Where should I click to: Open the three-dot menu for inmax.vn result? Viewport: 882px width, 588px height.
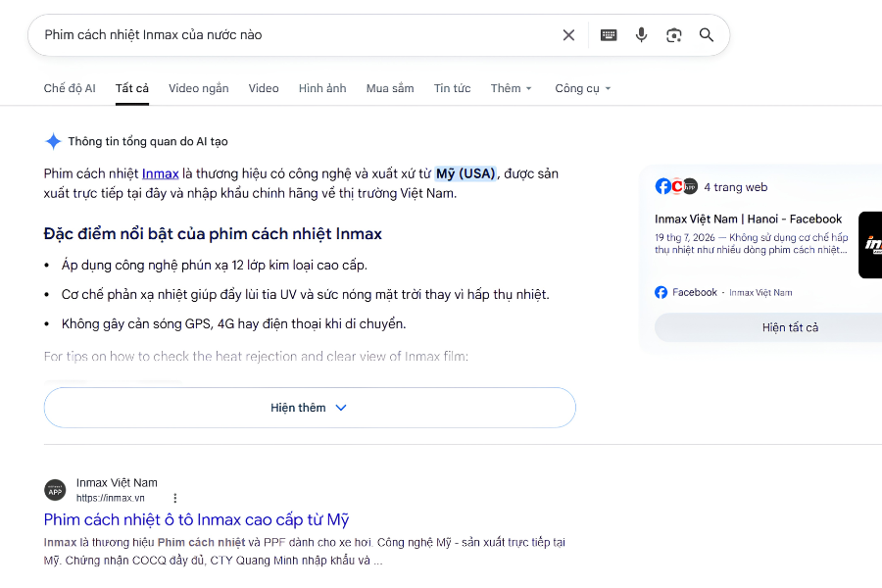(x=175, y=498)
